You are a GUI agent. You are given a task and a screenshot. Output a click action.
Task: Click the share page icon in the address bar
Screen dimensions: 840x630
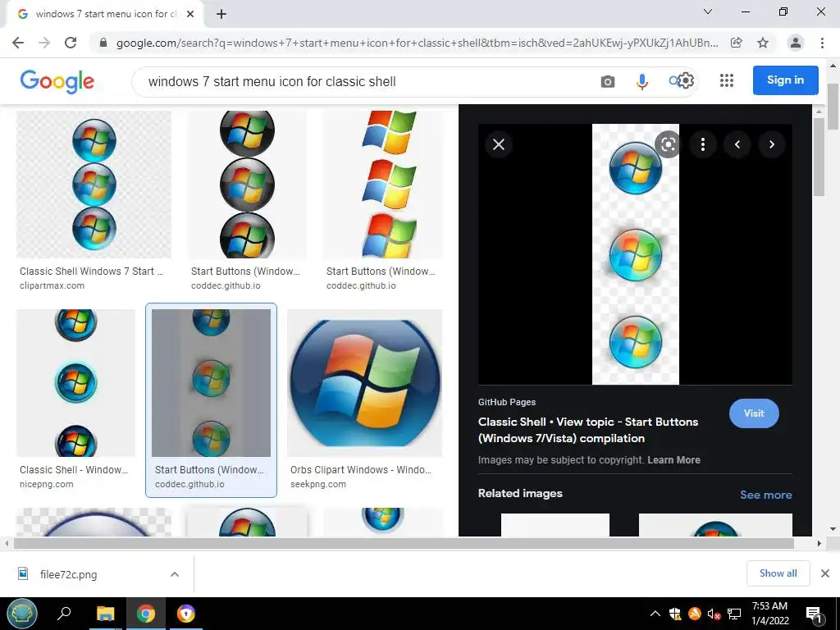click(737, 43)
